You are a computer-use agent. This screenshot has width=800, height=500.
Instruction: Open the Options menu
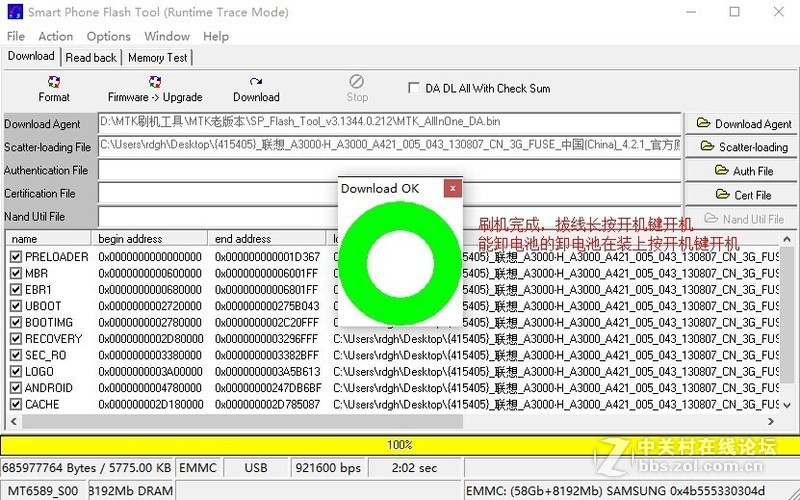108,36
